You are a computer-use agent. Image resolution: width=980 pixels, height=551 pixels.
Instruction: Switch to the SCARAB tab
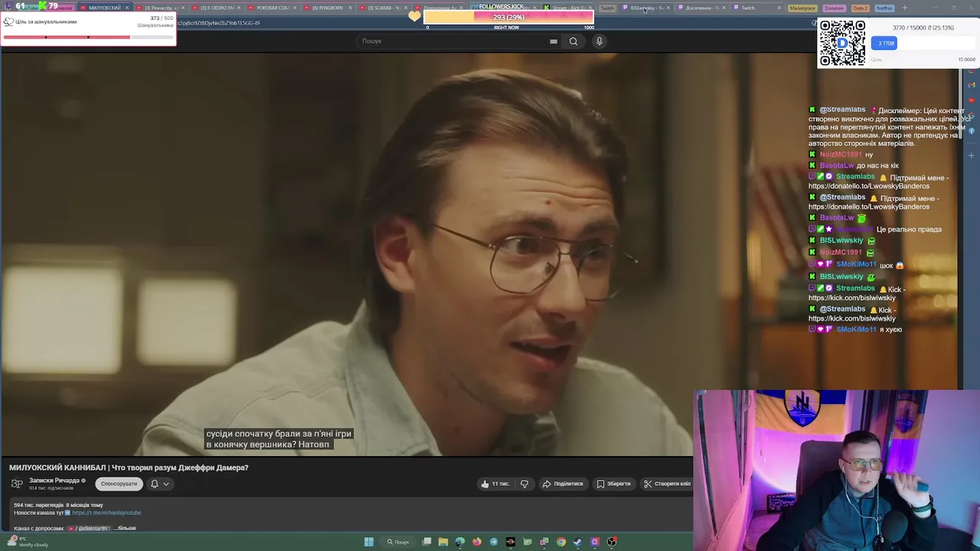[x=385, y=8]
